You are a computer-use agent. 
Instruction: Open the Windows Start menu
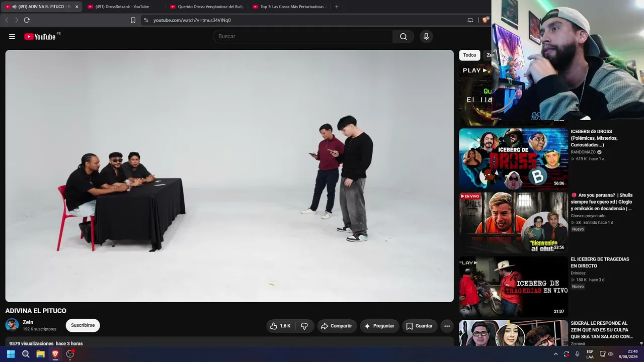(x=11, y=354)
